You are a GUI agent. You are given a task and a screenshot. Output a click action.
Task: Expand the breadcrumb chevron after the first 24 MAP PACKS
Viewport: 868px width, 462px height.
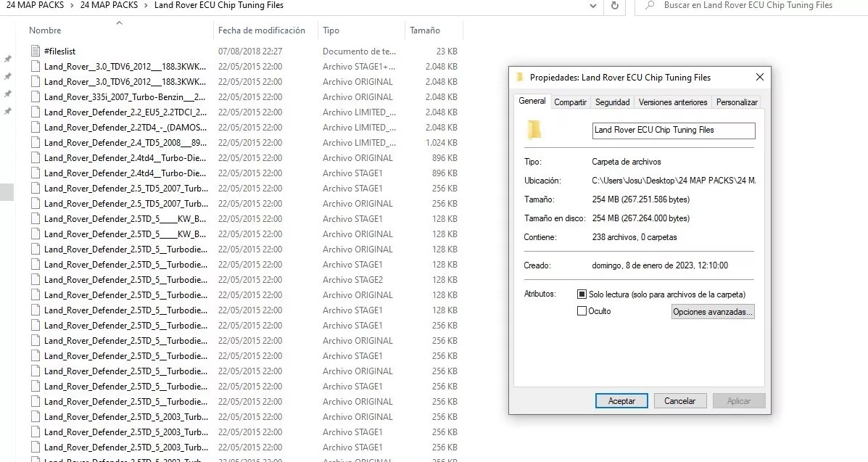pos(72,6)
